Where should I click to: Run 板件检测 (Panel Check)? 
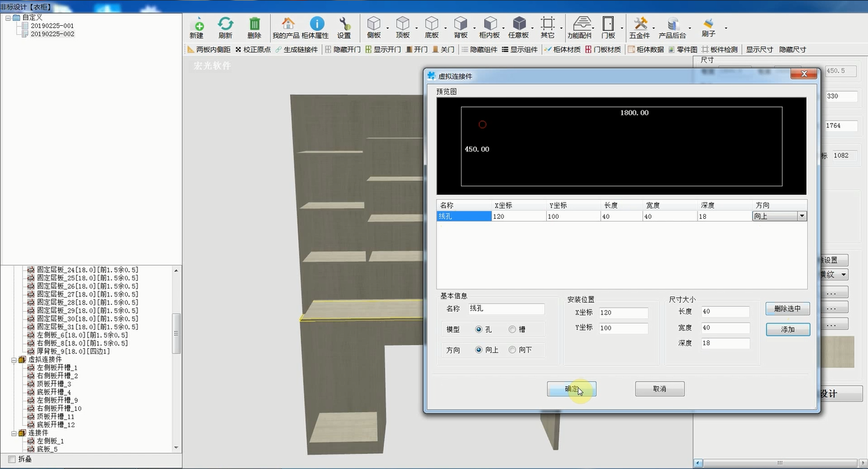click(719, 50)
